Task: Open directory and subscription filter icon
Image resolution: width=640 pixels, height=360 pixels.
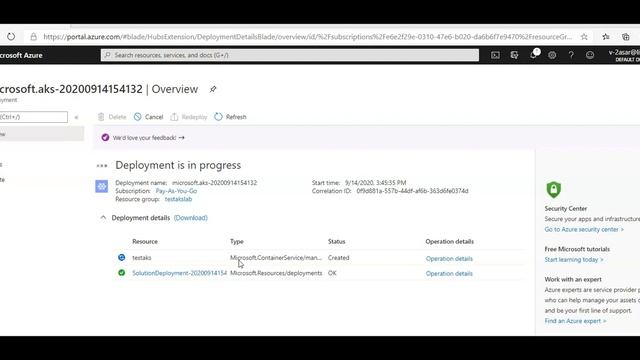Action: tap(514, 55)
